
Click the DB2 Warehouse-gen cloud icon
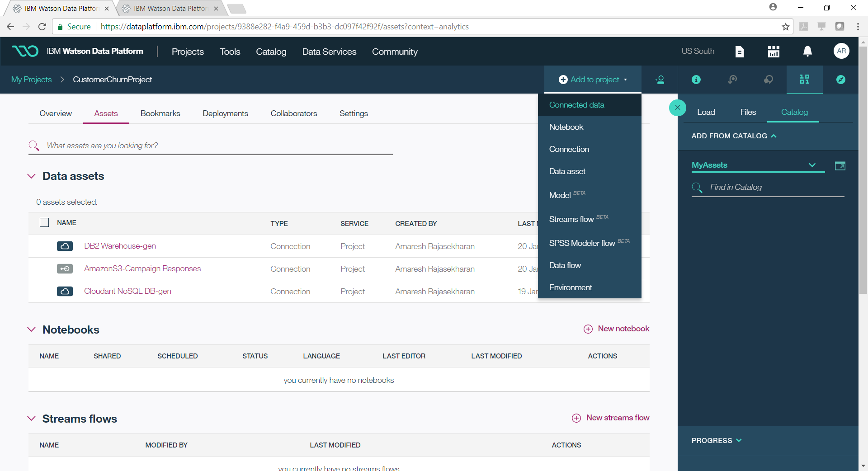65,246
